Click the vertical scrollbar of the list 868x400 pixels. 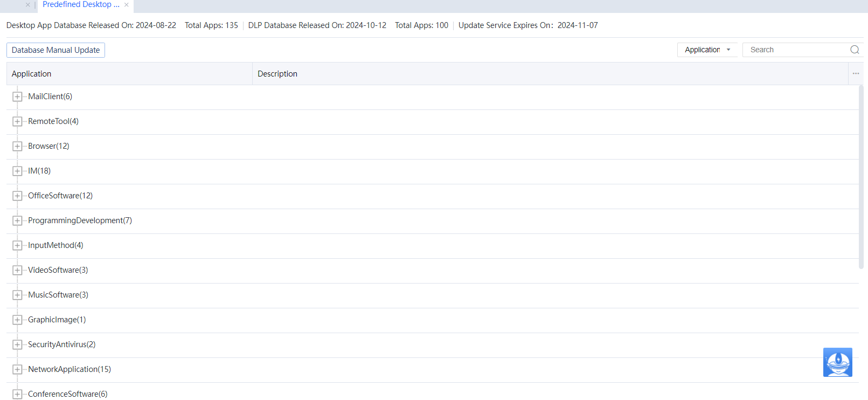pyautogui.click(x=861, y=177)
